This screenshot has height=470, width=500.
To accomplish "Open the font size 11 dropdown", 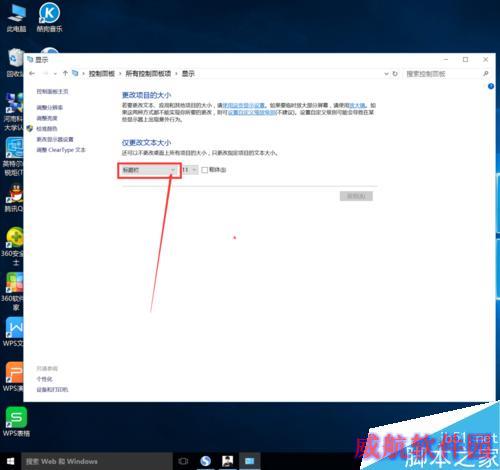I will (190, 170).
